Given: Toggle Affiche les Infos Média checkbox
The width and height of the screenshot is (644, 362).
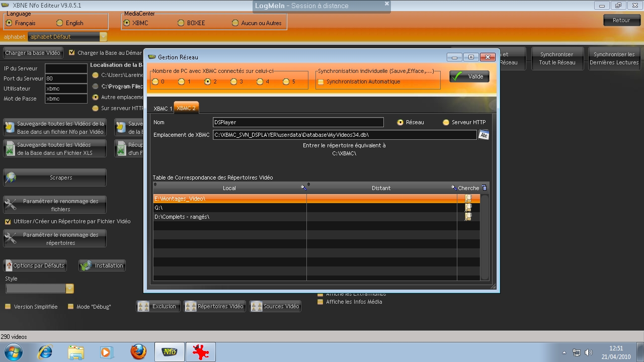Looking at the screenshot, I should [320, 302].
